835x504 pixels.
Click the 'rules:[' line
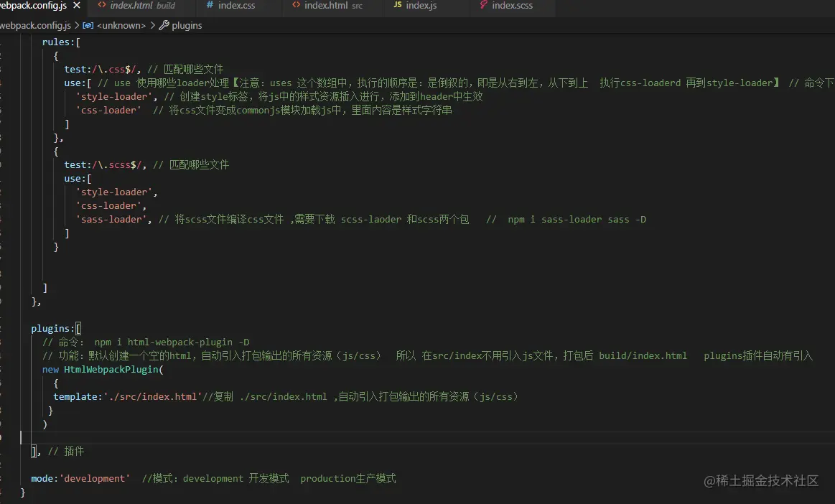[61, 42]
